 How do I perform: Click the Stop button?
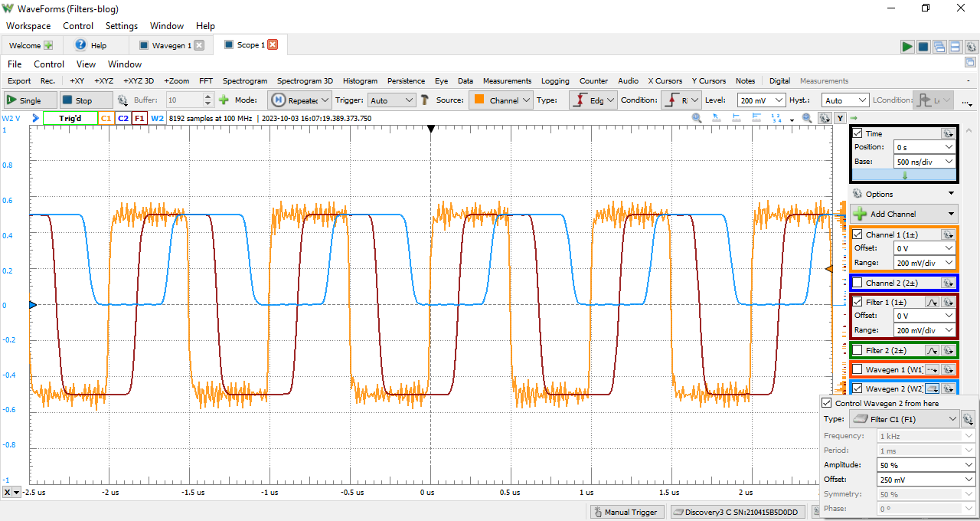point(86,100)
